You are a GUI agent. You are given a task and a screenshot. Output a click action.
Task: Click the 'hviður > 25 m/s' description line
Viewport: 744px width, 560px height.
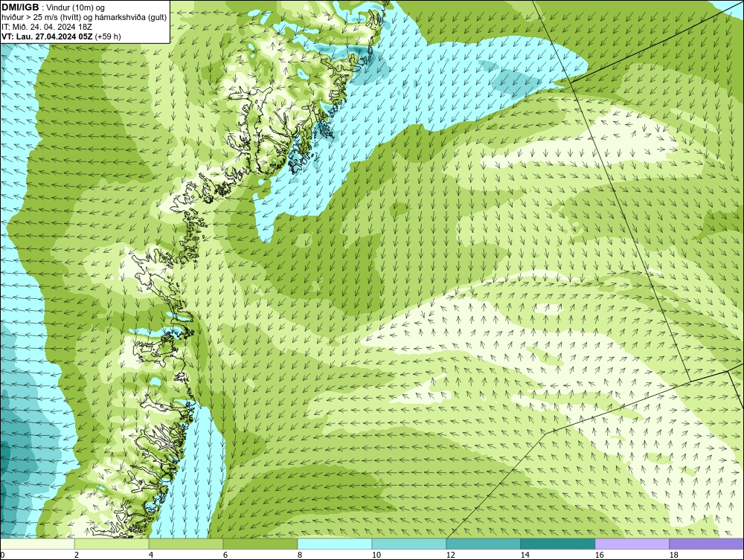pos(84,18)
